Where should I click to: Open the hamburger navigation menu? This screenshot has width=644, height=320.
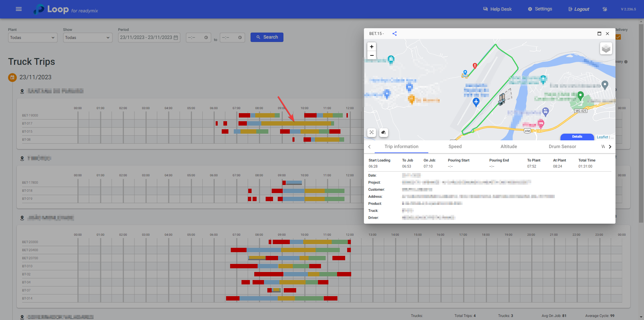click(19, 9)
